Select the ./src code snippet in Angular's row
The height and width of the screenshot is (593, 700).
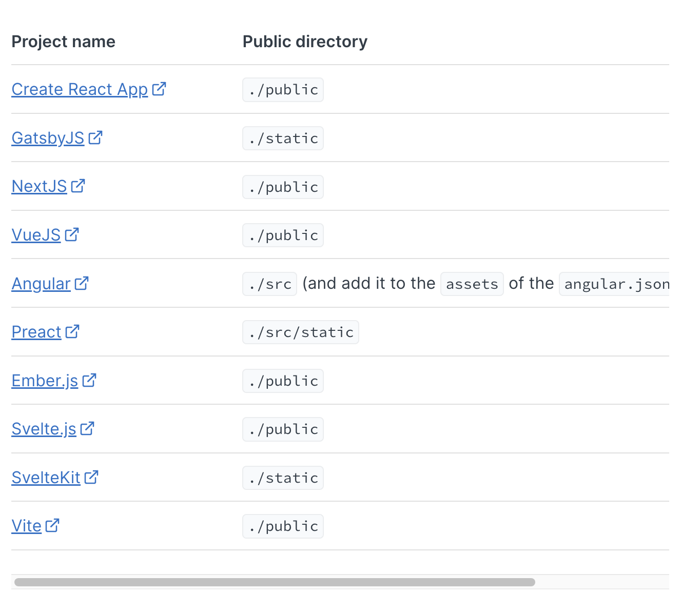pyautogui.click(x=269, y=283)
